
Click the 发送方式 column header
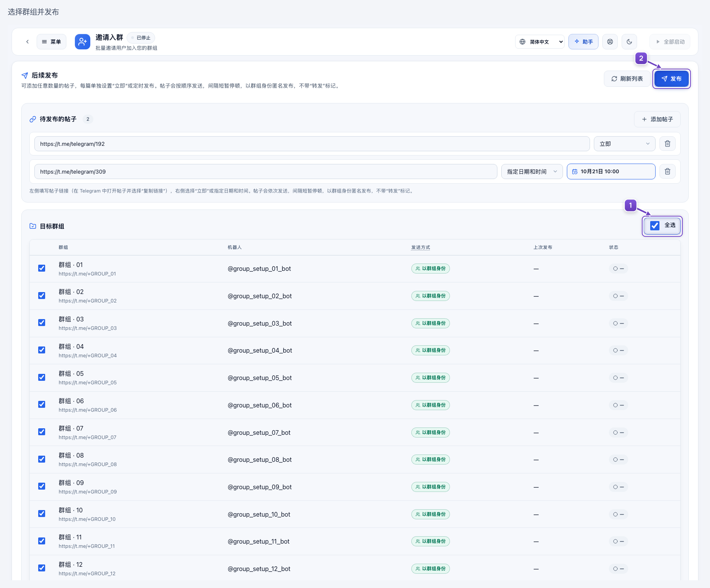click(421, 247)
